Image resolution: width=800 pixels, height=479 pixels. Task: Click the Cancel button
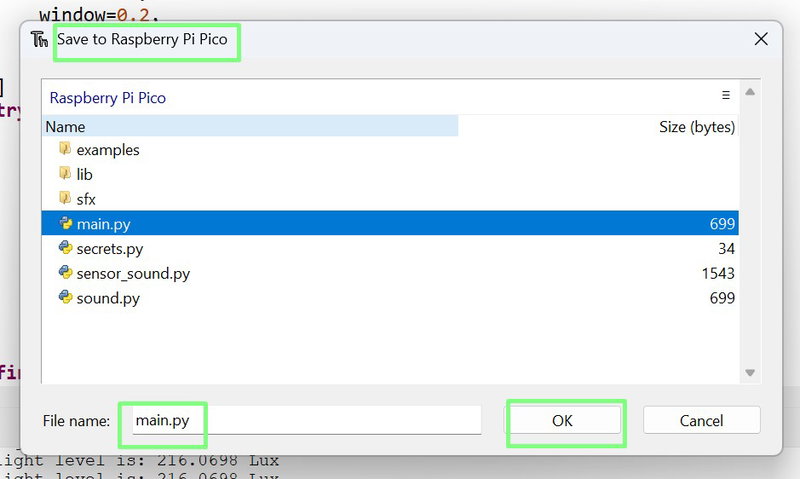702,420
